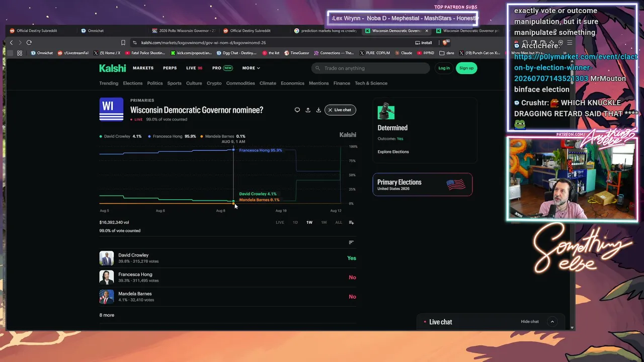Expand the MORE dropdown in the header
644x362 pixels.
(x=251, y=68)
